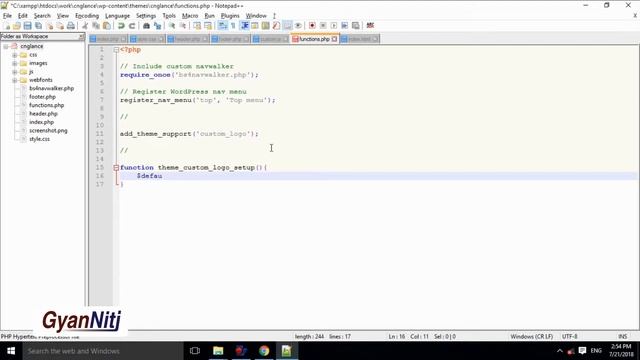Start macro recording with red Record icon
Image resolution: width=640 pixels, height=360 pixels.
(312, 26)
